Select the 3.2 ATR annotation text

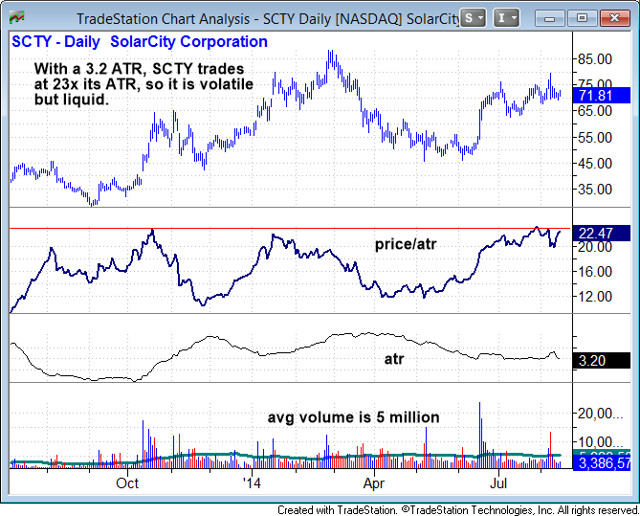coord(144,84)
